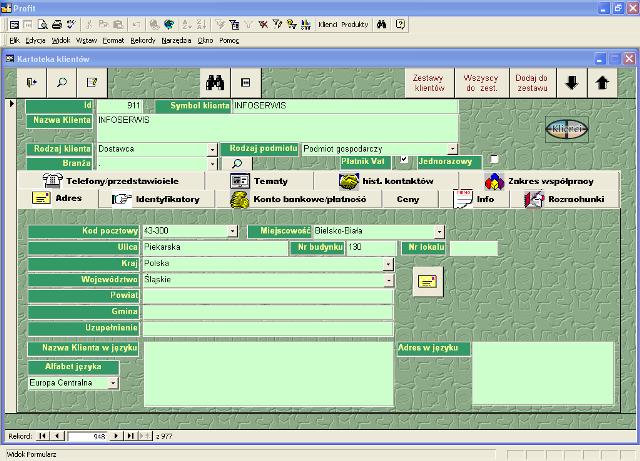Switch to the Tematy tab
The height and width of the screenshot is (461, 640).
tap(260, 181)
